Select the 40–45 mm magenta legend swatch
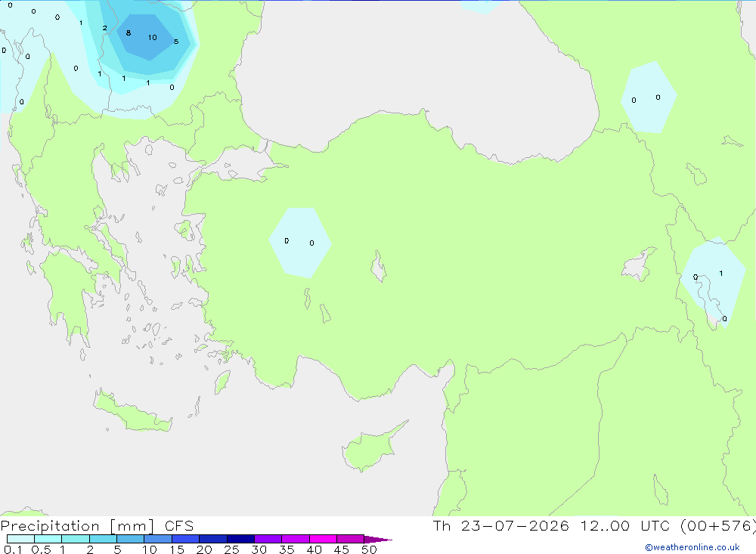The height and width of the screenshot is (554, 756). (x=323, y=539)
